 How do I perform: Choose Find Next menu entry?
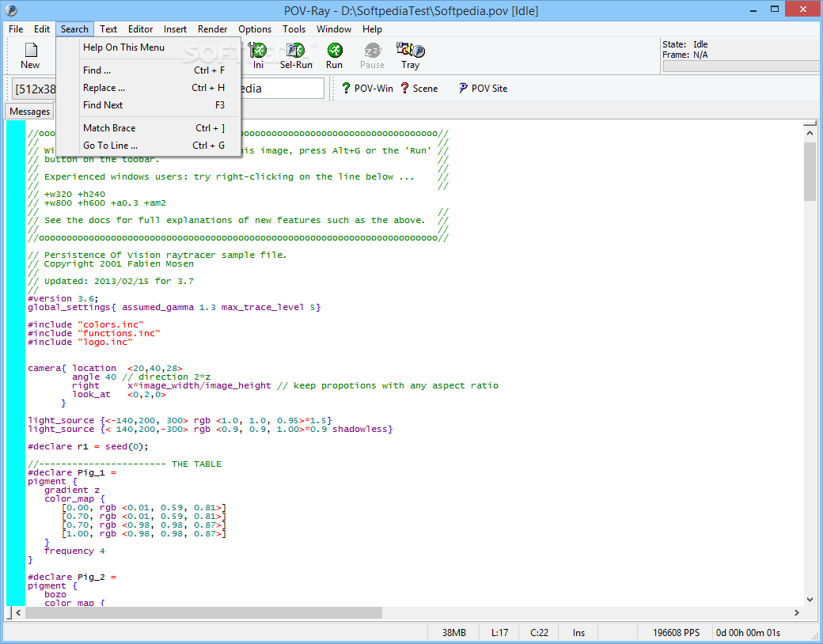point(149,105)
